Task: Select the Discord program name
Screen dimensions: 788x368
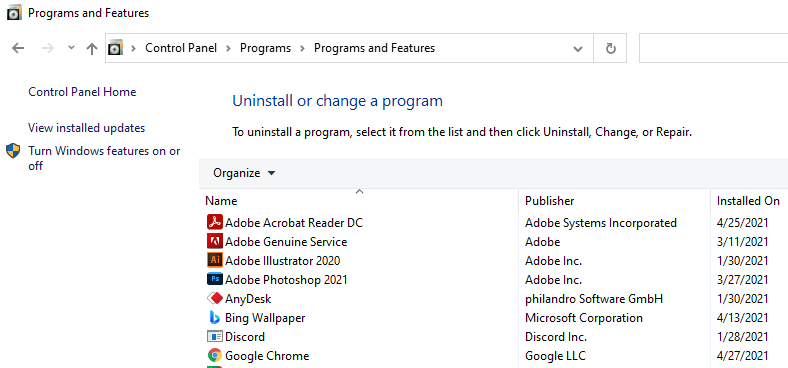Action: [245, 336]
